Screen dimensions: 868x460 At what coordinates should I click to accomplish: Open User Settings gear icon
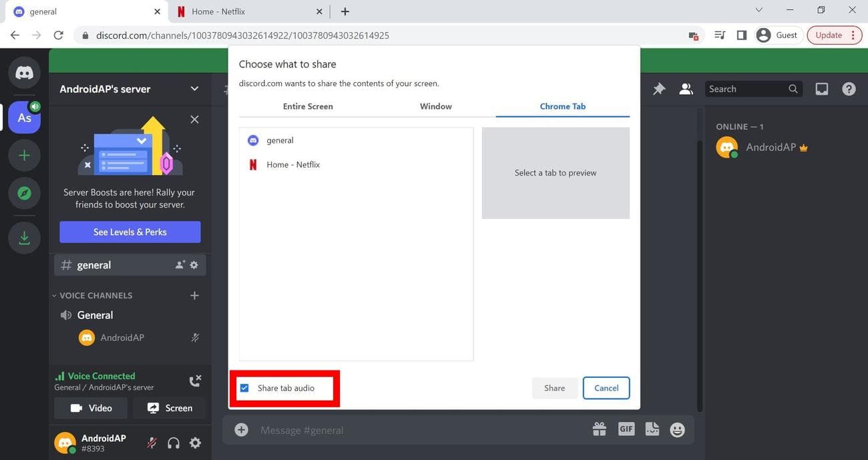195,443
